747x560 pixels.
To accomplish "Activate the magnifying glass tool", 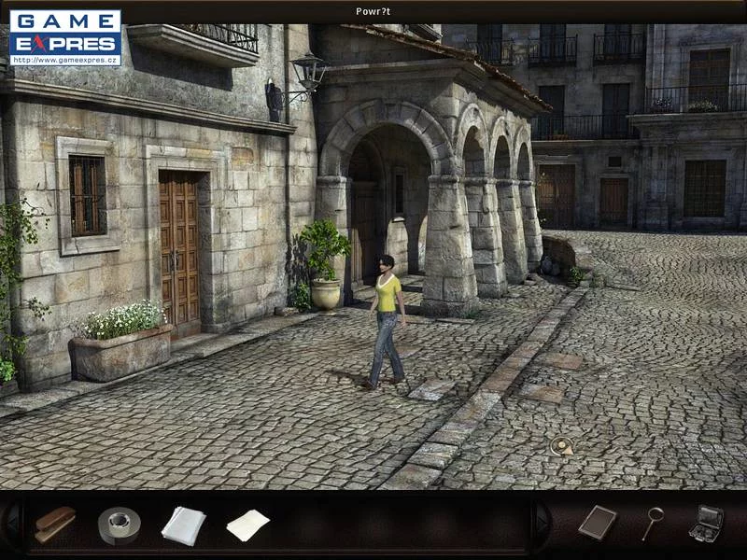I will pyautogui.click(x=653, y=523).
